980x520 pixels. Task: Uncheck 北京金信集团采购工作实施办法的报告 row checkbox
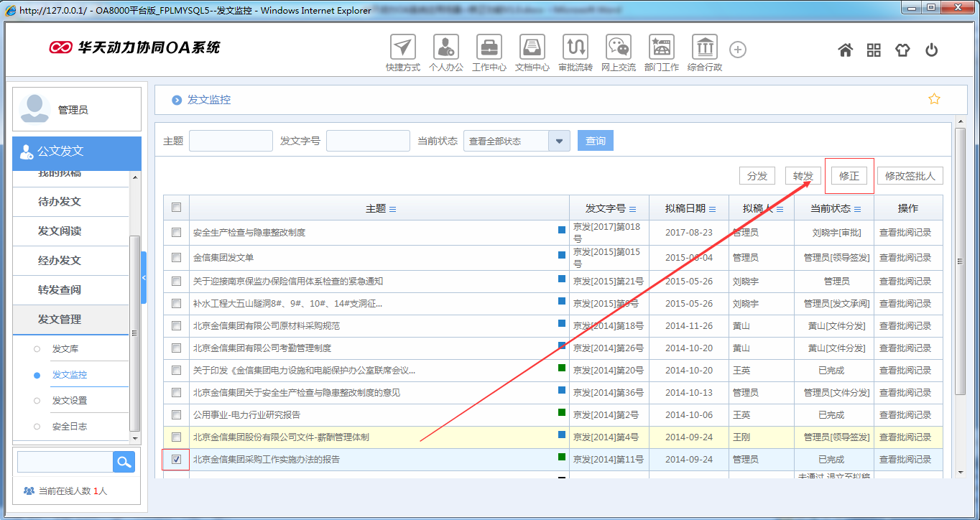pos(176,459)
